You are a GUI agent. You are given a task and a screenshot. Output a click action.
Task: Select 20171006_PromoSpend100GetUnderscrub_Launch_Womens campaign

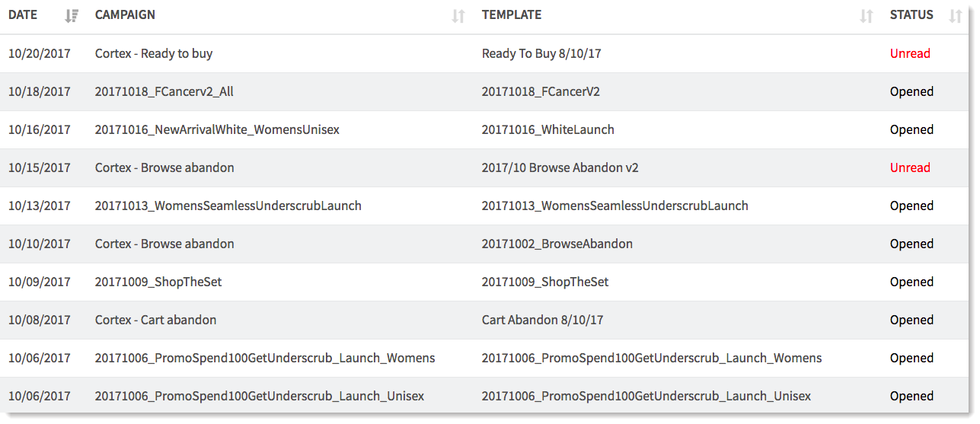(x=265, y=359)
